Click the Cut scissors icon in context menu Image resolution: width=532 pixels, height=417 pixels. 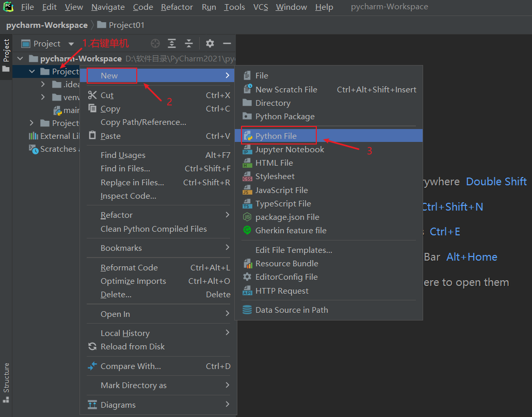[x=92, y=95]
